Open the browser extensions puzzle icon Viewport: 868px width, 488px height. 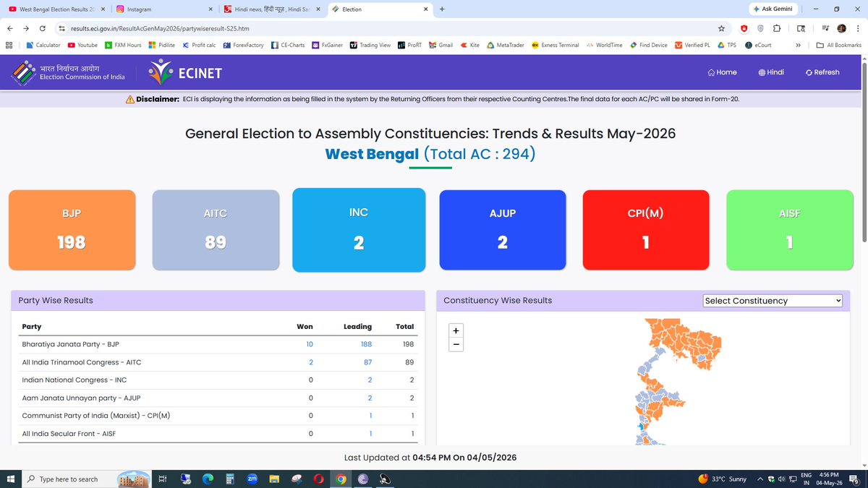[776, 28]
